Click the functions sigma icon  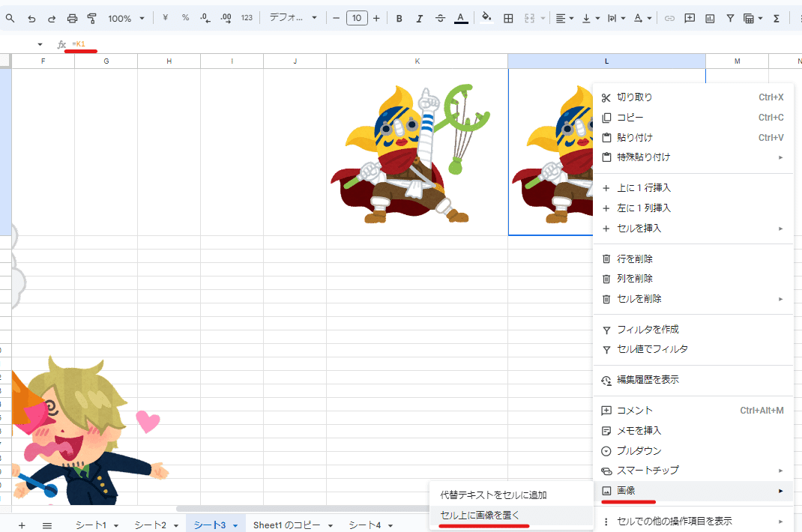(x=777, y=19)
